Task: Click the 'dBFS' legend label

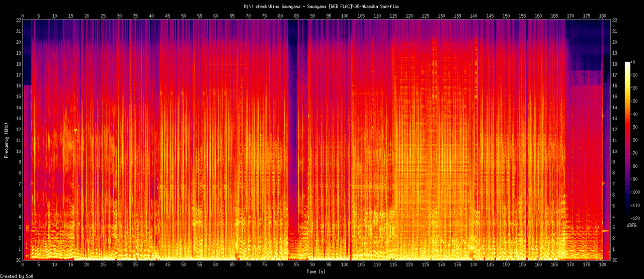Action: point(632,225)
